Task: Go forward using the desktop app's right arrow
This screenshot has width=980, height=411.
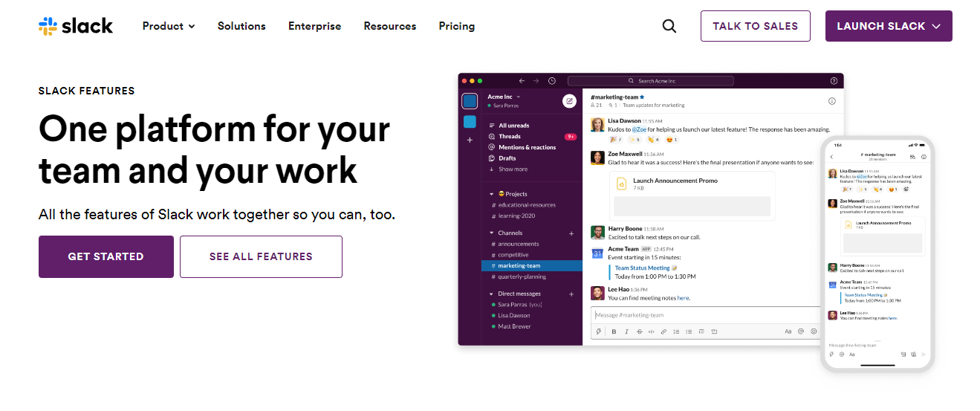Action: (x=536, y=81)
